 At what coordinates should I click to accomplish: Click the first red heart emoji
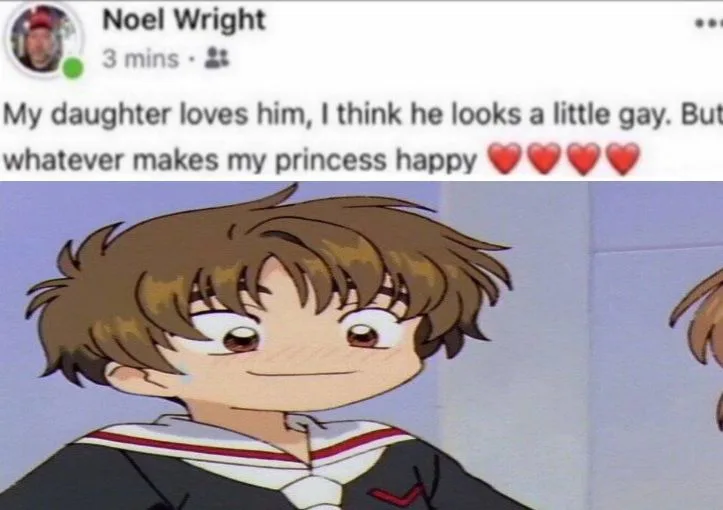coord(505,159)
